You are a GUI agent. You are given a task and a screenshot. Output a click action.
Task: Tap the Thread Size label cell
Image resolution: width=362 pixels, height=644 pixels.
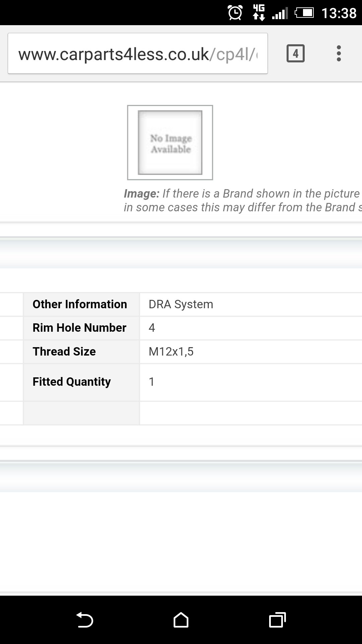pos(81,352)
